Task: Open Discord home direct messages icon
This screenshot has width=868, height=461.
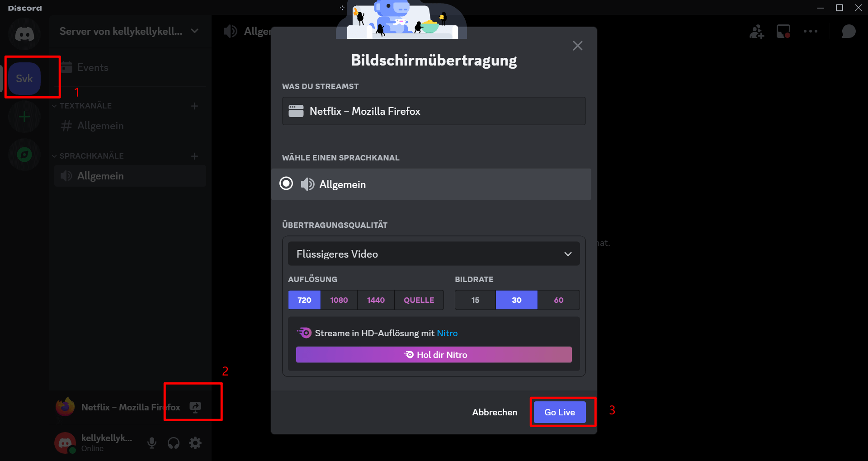Action: tap(24, 34)
